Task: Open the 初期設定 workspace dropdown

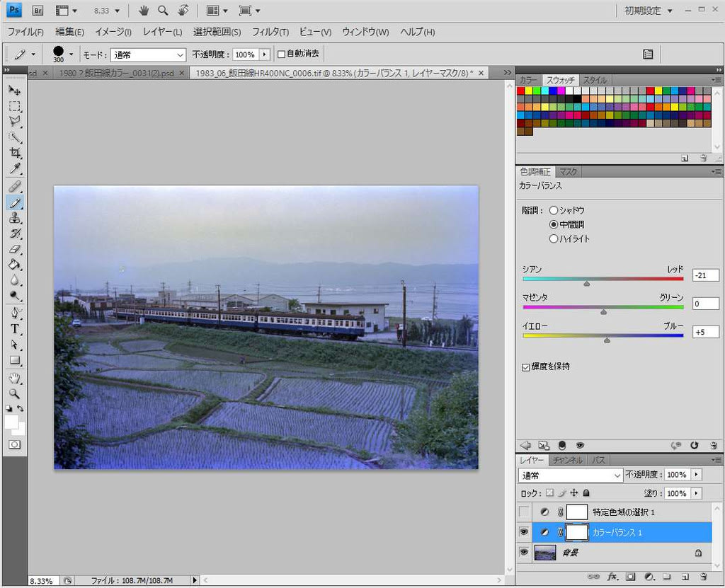Action: [x=649, y=11]
